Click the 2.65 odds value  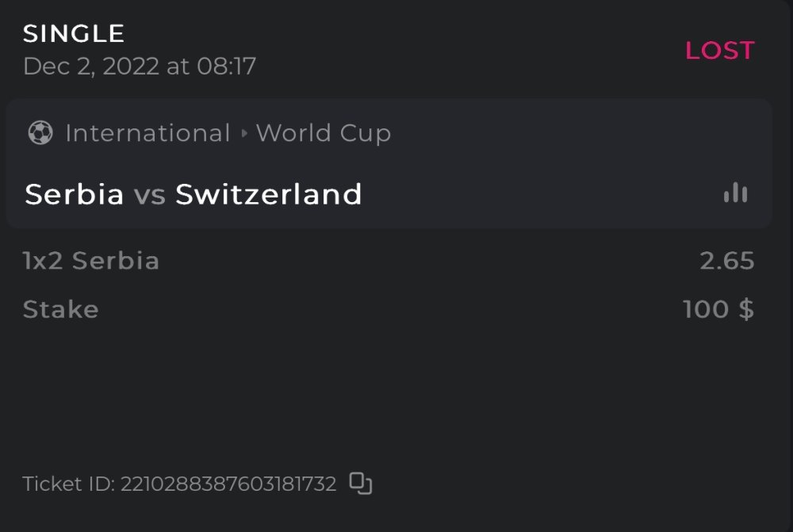(726, 261)
